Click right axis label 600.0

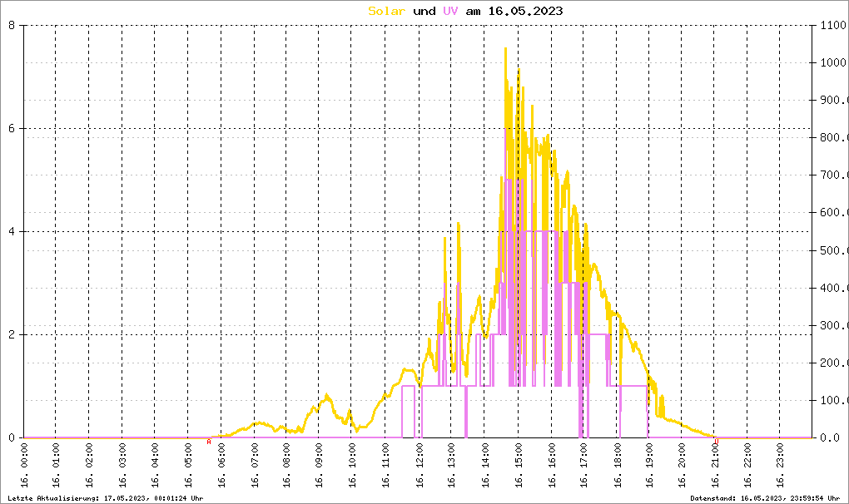point(834,213)
